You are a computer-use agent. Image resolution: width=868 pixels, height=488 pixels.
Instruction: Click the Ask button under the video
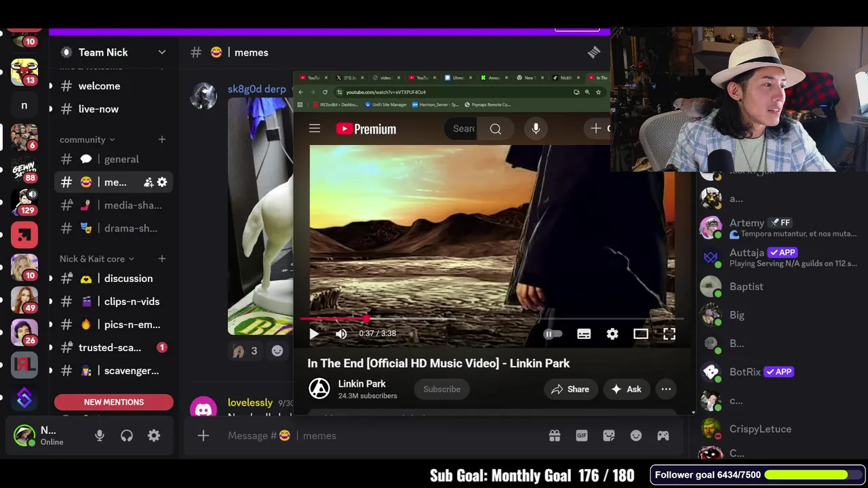626,389
